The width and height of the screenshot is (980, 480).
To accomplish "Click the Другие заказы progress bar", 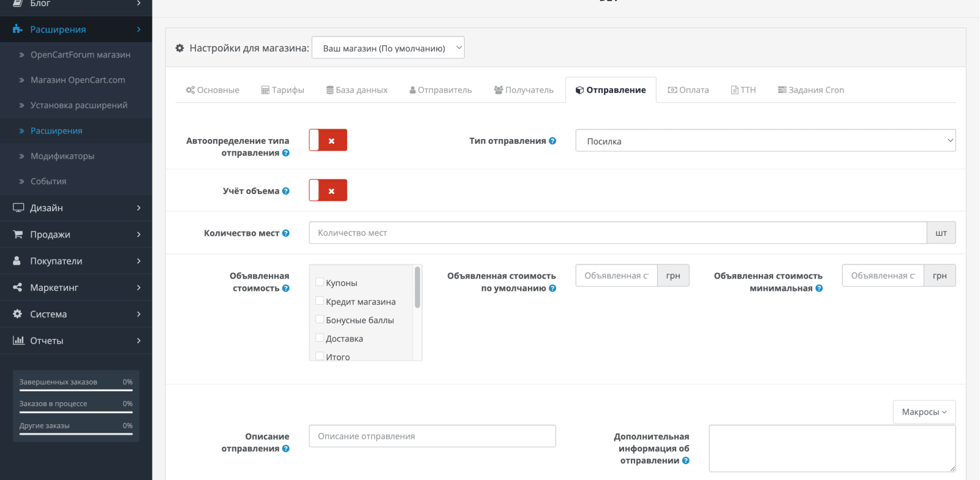I will (76, 434).
